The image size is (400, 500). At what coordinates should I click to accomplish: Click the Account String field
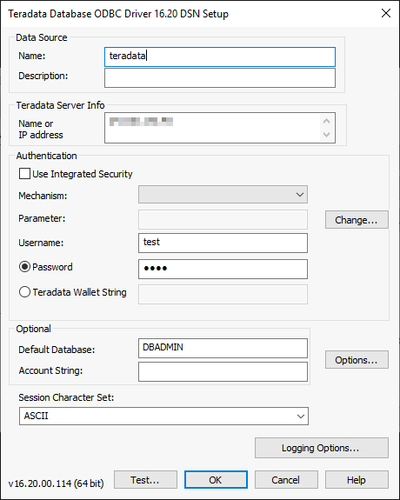point(223,372)
